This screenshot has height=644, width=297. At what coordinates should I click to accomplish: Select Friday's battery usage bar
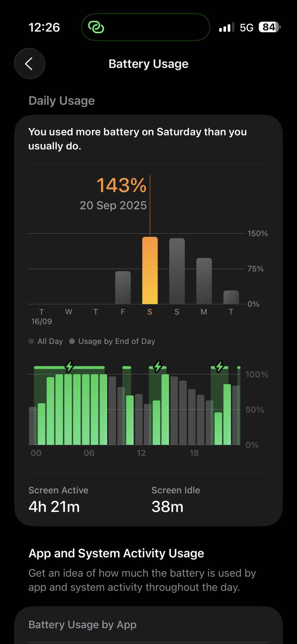pyautogui.click(x=123, y=288)
